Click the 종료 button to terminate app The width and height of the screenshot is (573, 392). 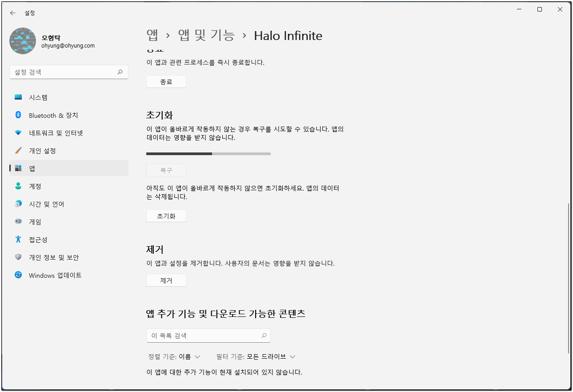click(166, 82)
